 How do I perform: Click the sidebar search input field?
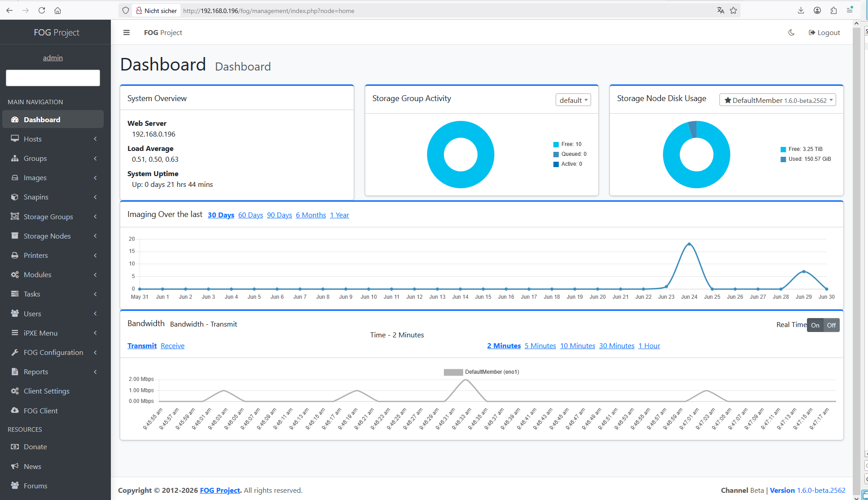53,78
